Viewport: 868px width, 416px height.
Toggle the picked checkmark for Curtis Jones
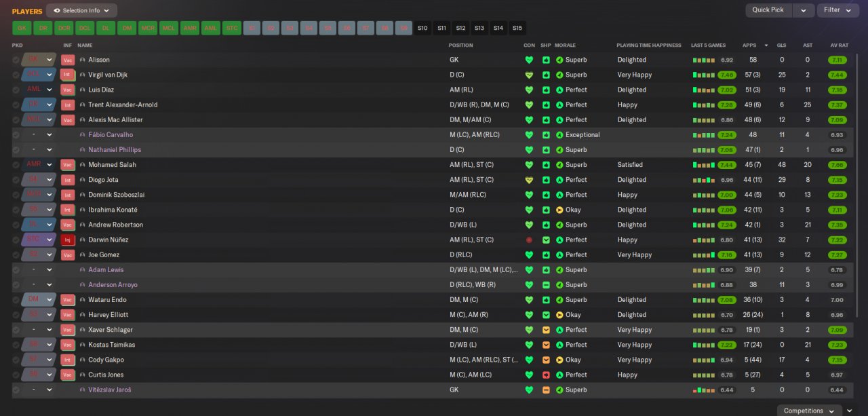[16, 375]
